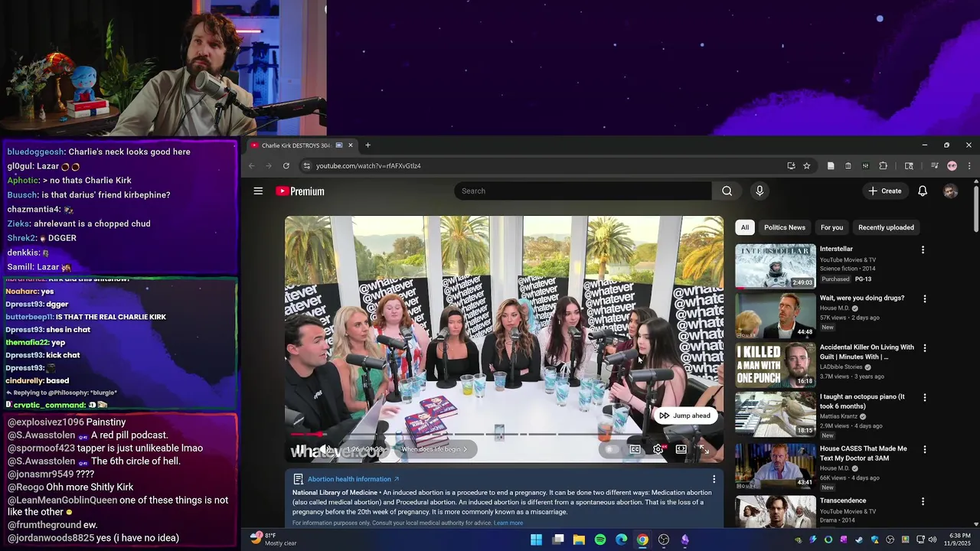The image size is (980, 551).
Task: Open the Create upload menu
Action: point(885,191)
